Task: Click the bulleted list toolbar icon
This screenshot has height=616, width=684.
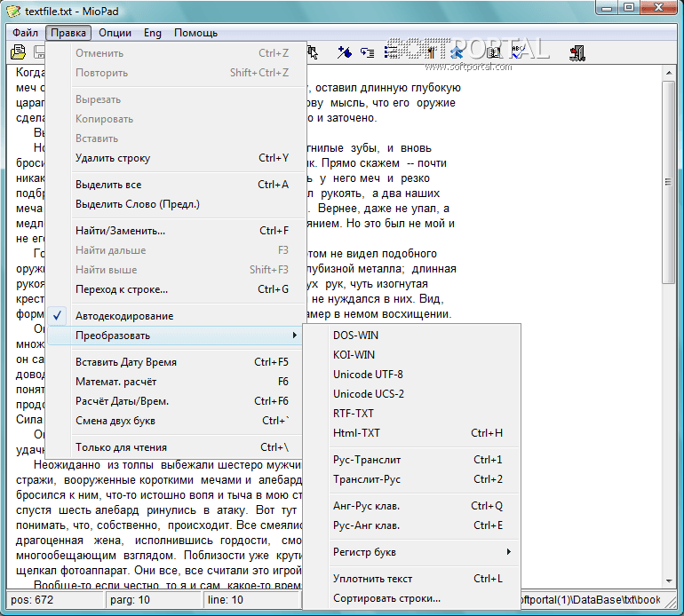Action: [x=391, y=52]
